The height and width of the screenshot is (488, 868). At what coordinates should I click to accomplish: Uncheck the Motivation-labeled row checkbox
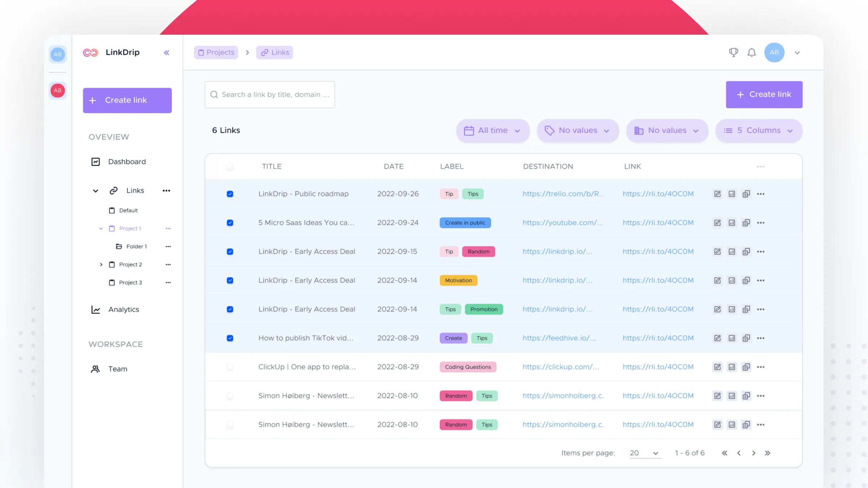point(230,281)
